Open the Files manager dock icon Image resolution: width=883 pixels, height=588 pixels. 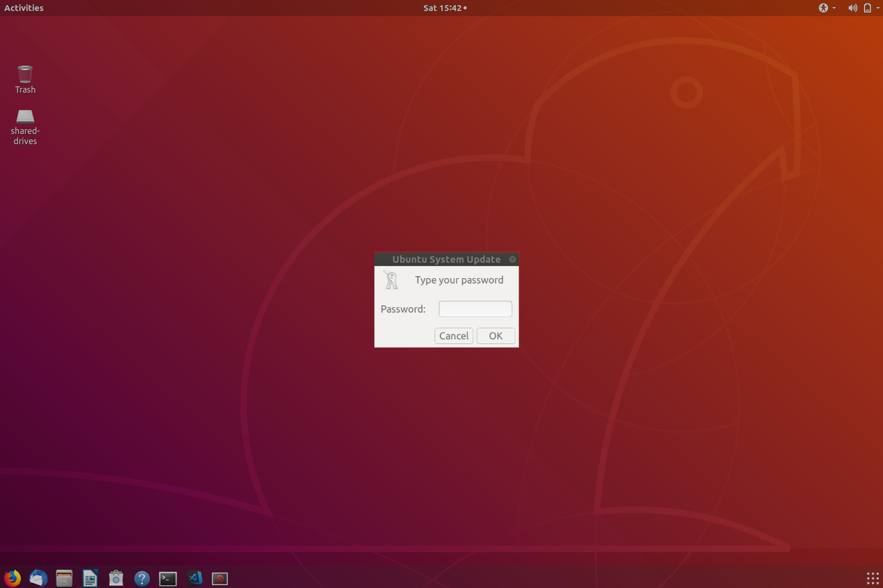[x=64, y=578]
